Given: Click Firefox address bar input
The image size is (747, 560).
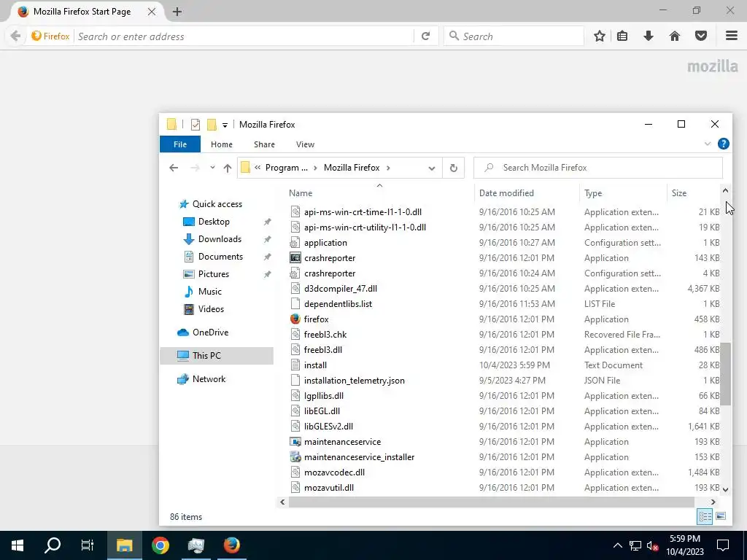Looking at the screenshot, I should coord(244,36).
